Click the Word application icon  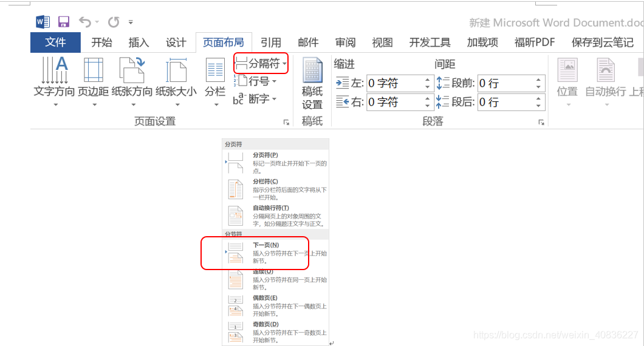(x=43, y=22)
